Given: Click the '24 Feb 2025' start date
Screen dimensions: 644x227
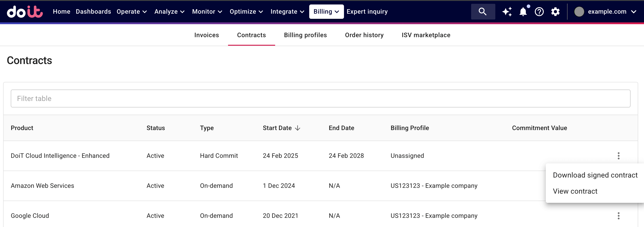Looking at the screenshot, I should click(280, 156).
